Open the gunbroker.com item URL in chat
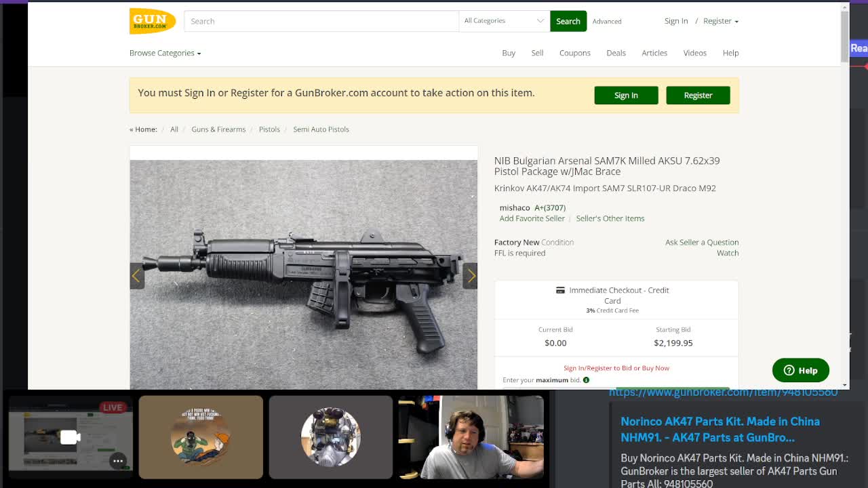This screenshot has width=868, height=488. click(x=723, y=392)
